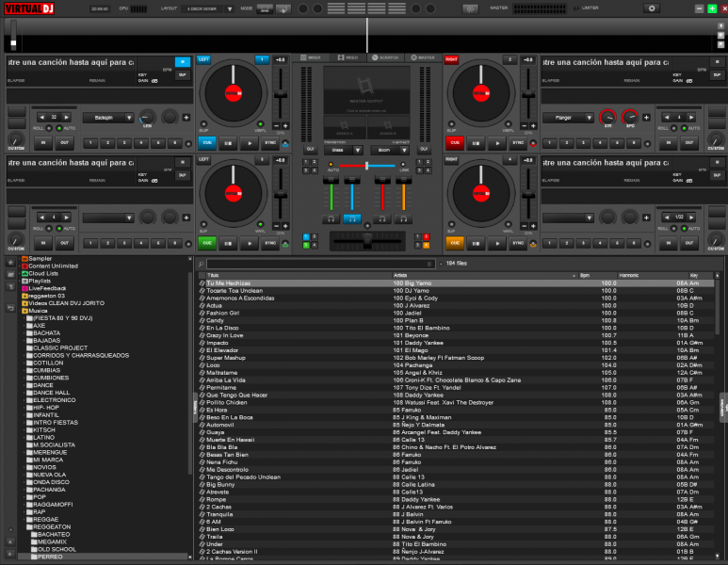
Task: Click the blue CUE button on deck 1
Action: [x=207, y=143]
